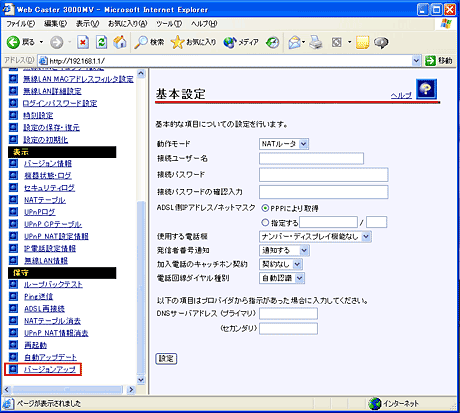
Task: Open the キャッチホン契約 dropdown
Action: point(281,264)
